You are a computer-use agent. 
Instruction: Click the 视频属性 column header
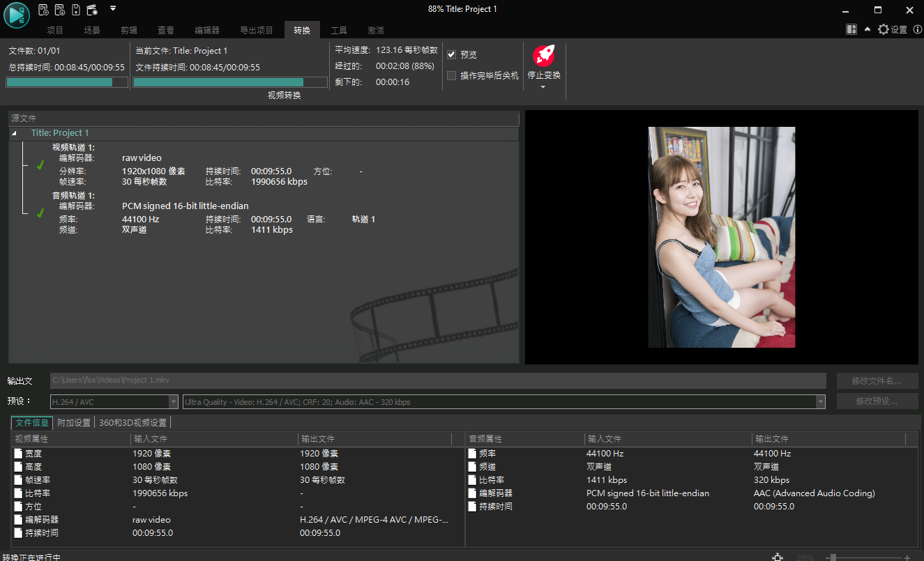71,439
